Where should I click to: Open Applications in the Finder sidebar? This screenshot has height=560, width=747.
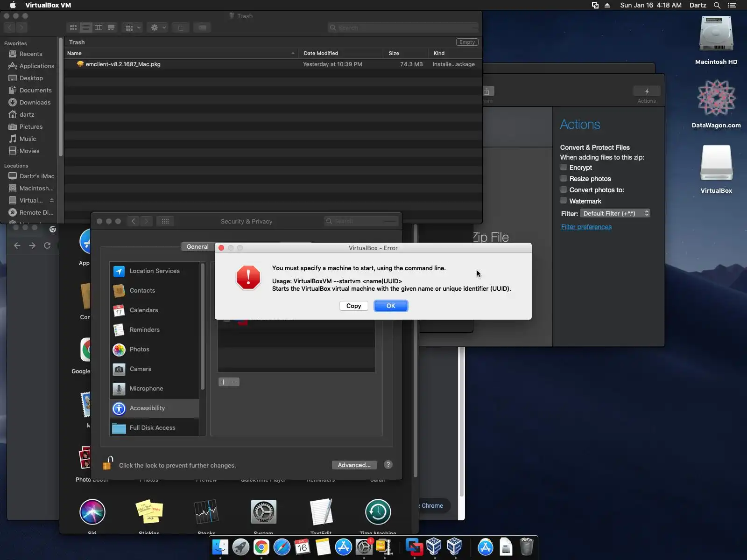tap(31, 66)
